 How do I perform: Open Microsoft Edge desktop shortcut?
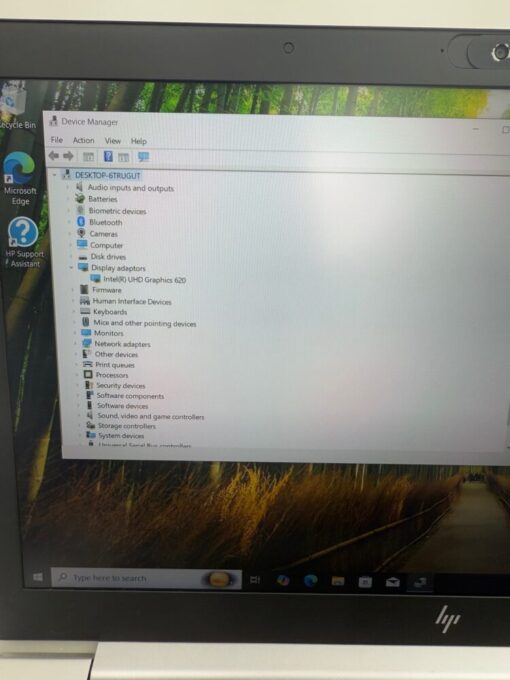20,179
